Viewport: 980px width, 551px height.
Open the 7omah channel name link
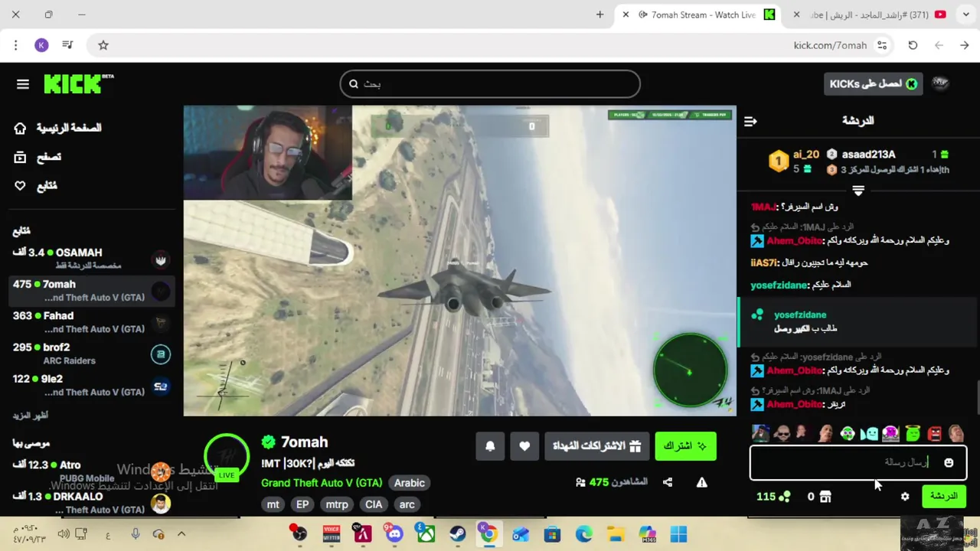coord(304,442)
